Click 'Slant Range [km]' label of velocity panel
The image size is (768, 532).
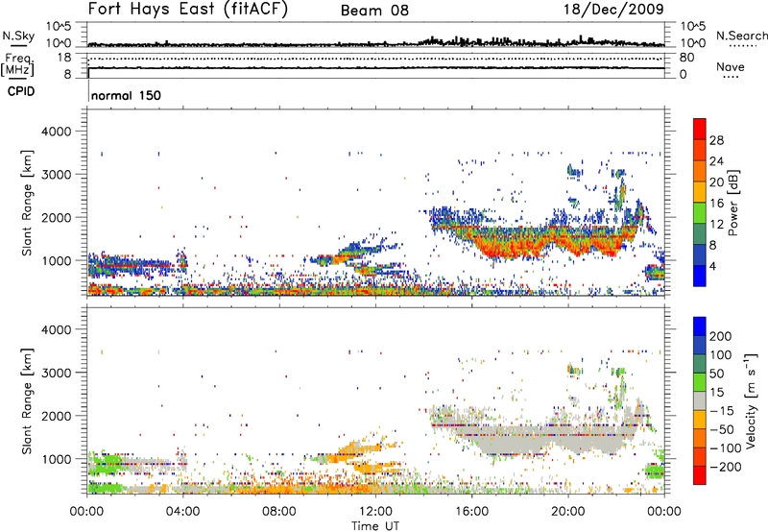coord(27,400)
